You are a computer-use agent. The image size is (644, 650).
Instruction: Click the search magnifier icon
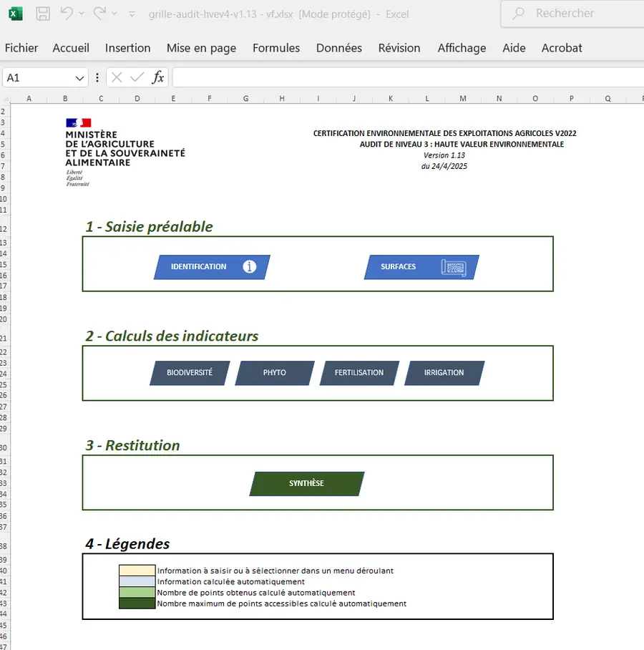(518, 14)
